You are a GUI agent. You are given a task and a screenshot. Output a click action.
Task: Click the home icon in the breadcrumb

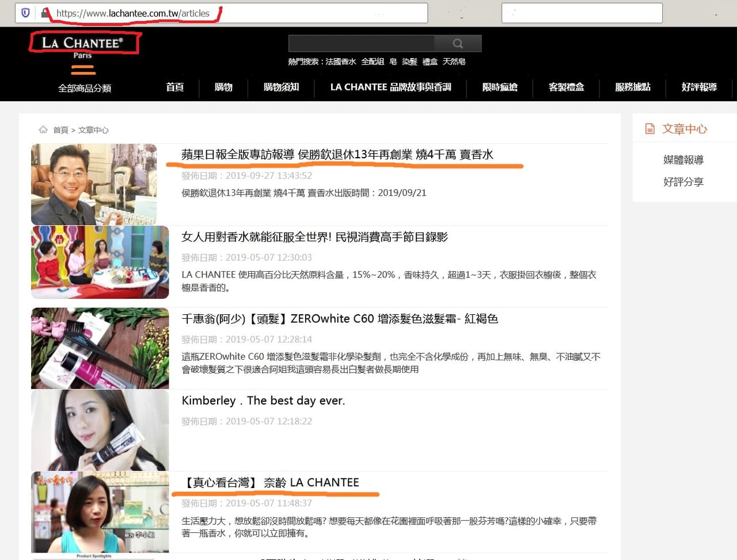pos(43,129)
